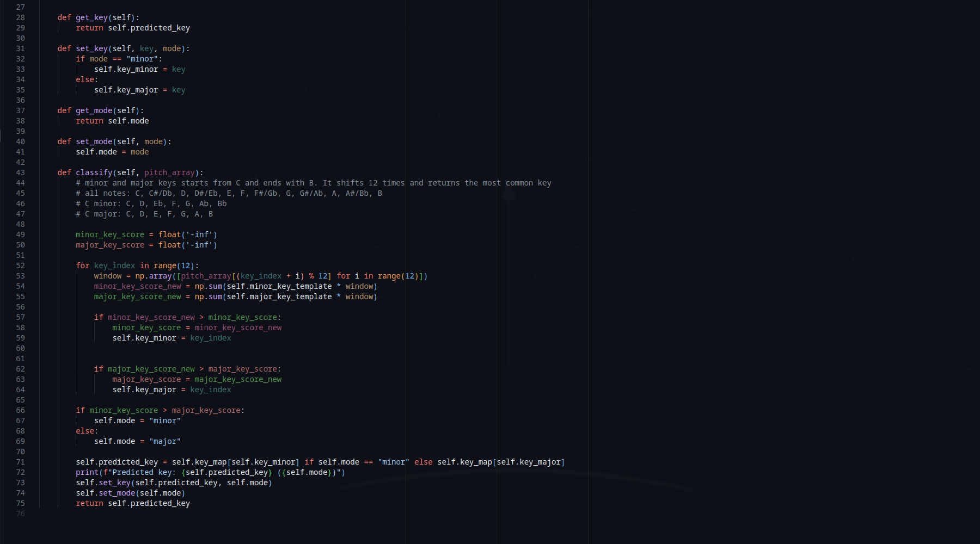Click the 'self.mode = "major"' line

137,441
